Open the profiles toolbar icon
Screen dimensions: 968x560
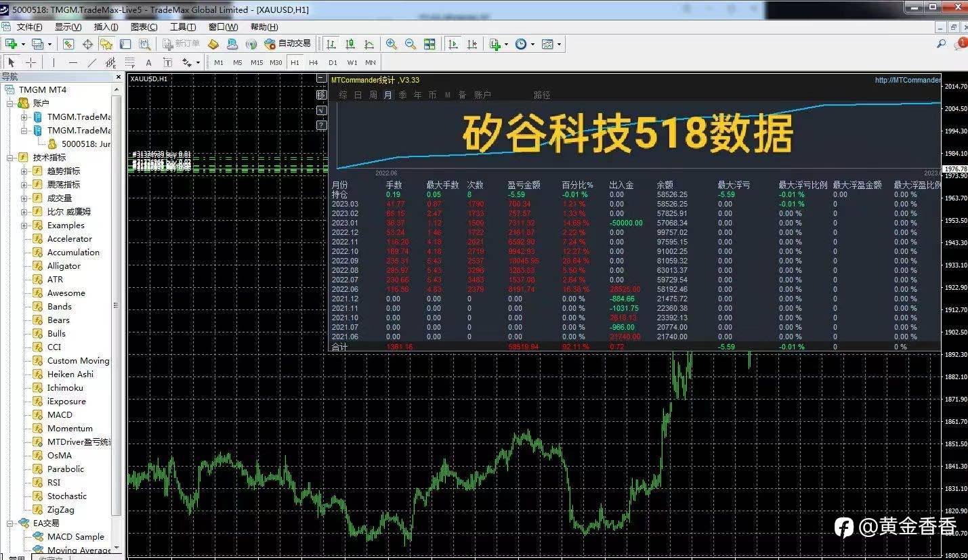[38, 44]
